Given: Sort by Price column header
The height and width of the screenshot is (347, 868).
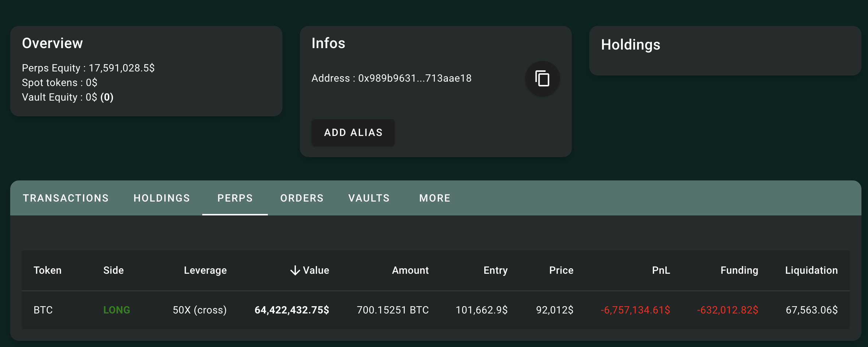Looking at the screenshot, I should (561, 270).
